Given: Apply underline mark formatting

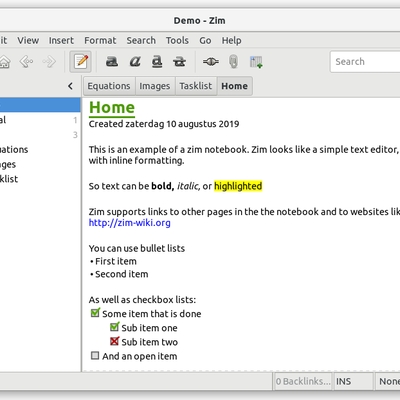Looking at the screenshot, I should click(157, 62).
